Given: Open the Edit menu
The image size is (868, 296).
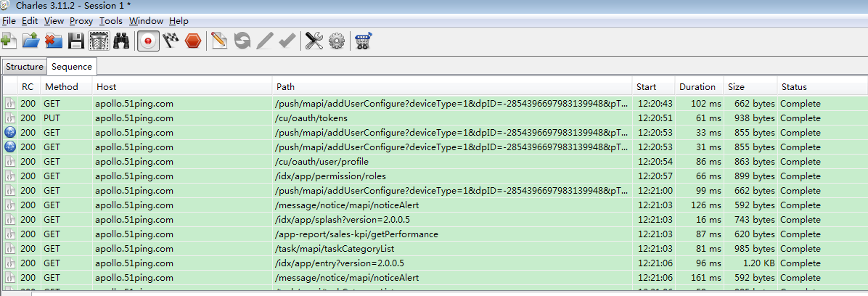Looking at the screenshot, I should point(29,21).
